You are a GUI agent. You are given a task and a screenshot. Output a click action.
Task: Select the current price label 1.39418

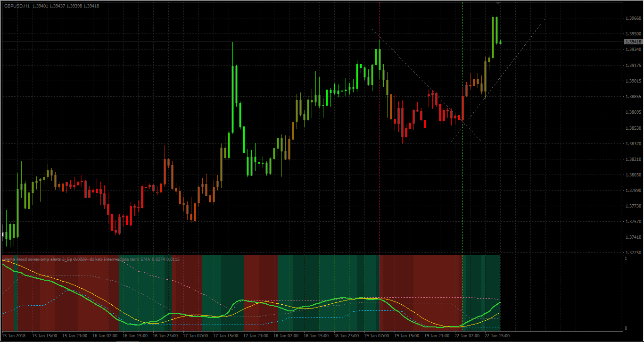(x=633, y=42)
